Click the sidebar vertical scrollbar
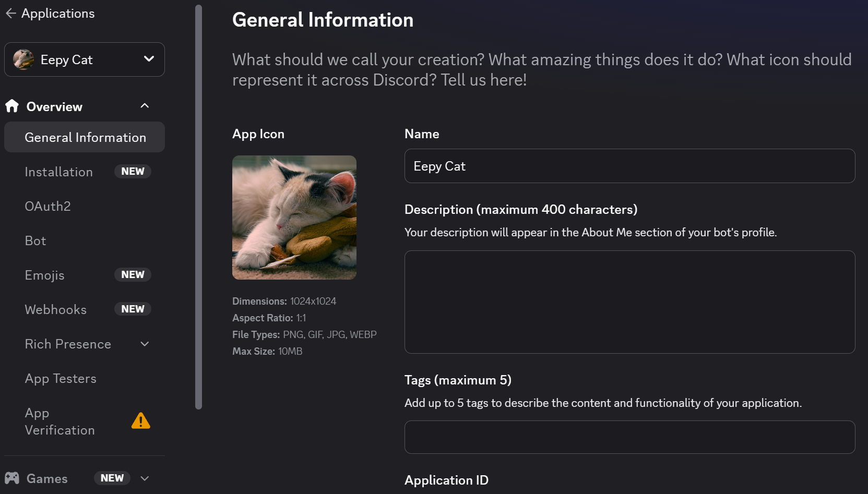868x494 pixels. point(198,207)
